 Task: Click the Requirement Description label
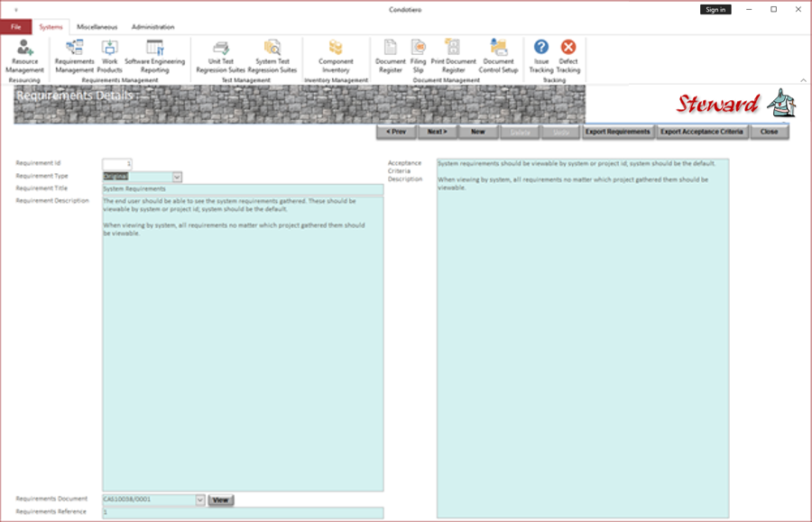[x=52, y=201]
